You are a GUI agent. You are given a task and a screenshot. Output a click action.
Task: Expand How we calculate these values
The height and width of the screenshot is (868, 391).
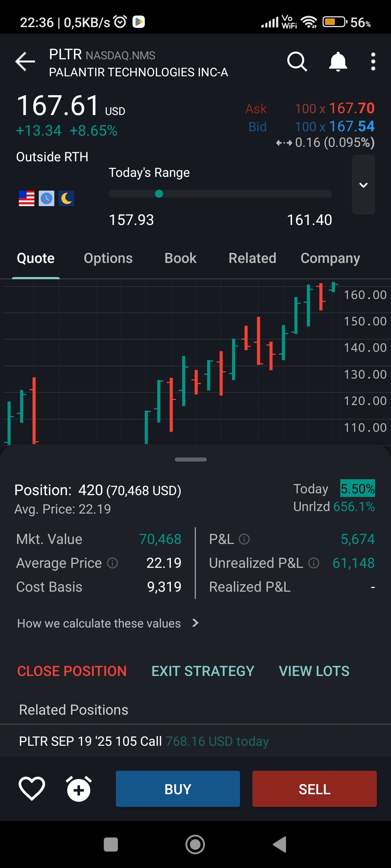coord(108,623)
